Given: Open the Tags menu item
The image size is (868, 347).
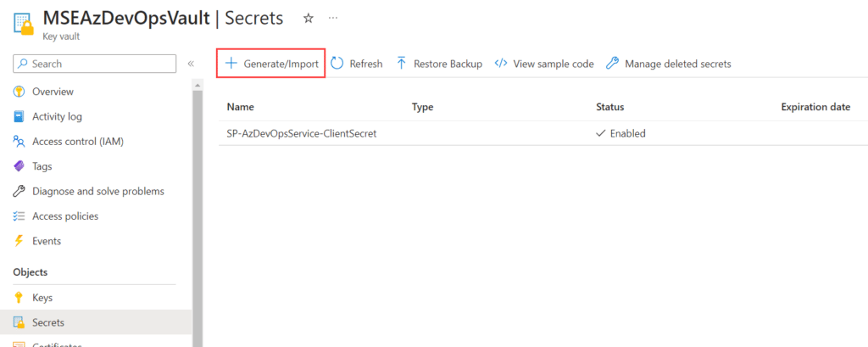Looking at the screenshot, I should click(42, 166).
